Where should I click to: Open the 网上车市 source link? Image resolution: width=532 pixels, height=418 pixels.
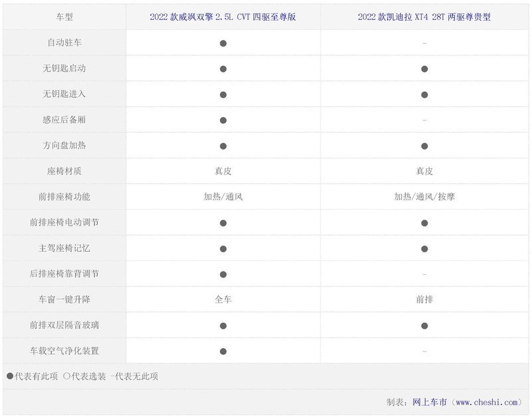(x=430, y=403)
